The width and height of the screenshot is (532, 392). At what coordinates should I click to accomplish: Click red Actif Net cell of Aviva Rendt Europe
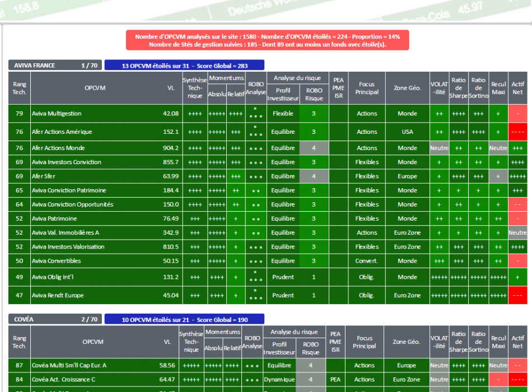[x=518, y=295]
